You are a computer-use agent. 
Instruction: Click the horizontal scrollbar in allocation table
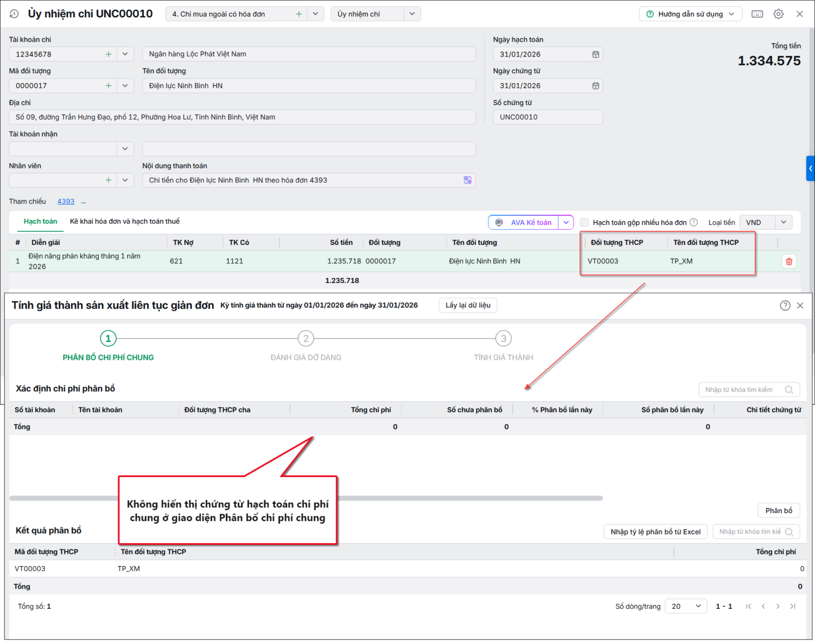(306, 498)
